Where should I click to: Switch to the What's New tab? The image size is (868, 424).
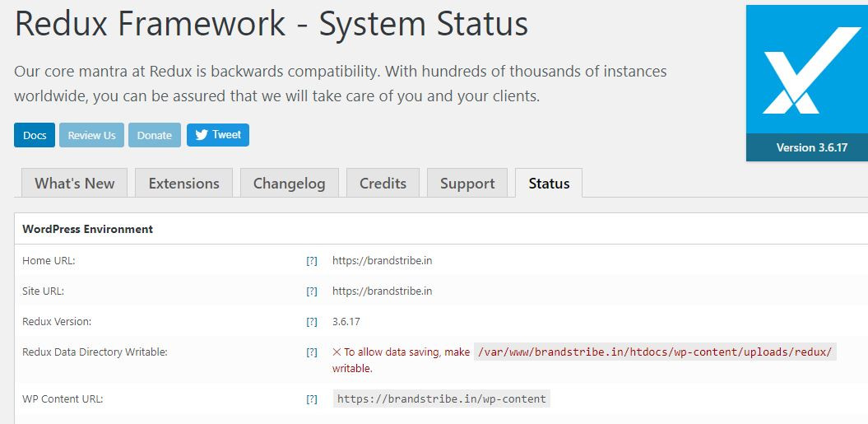click(x=75, y=183)
